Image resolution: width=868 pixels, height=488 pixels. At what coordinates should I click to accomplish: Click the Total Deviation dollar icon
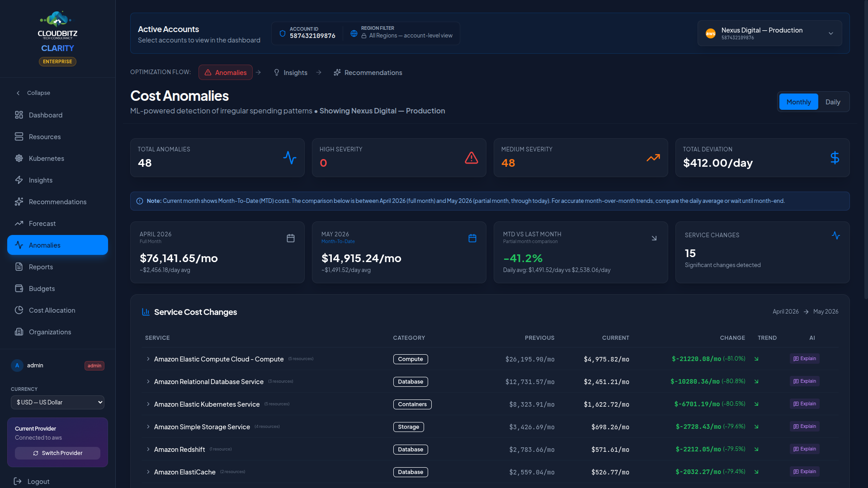835,158
